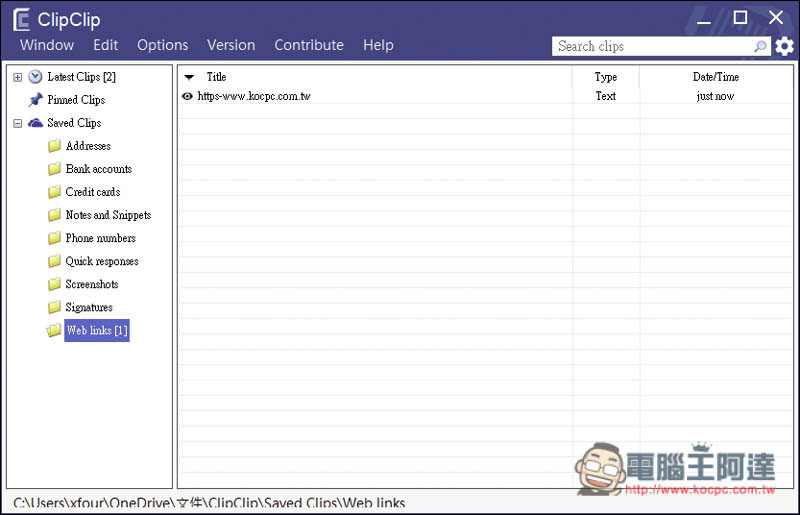Screen dimensions: 800x515
Task: Click the sort arrow beside Title
Action: 189,78
